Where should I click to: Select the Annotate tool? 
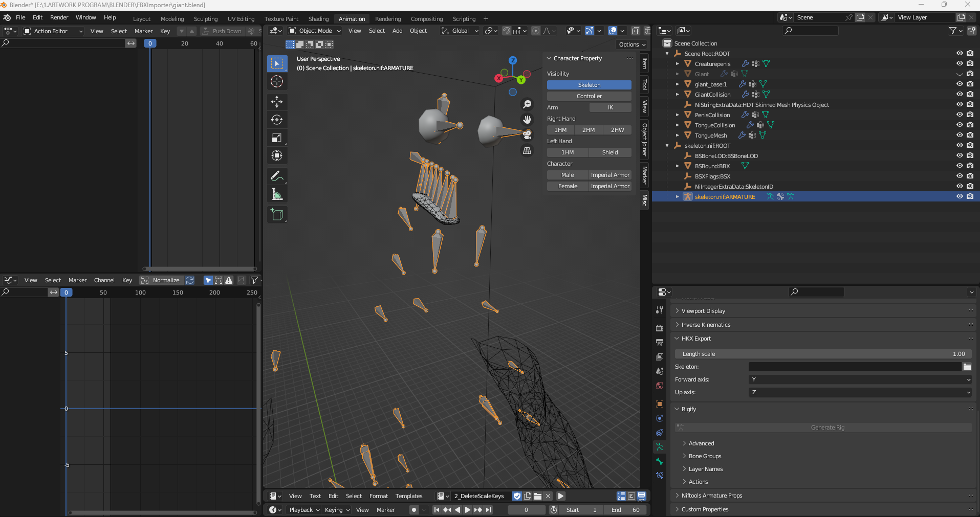tap(277, 176)
